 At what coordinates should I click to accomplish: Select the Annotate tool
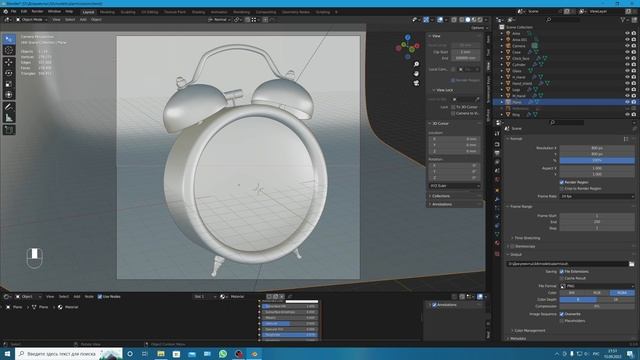(x=9, y=107)
